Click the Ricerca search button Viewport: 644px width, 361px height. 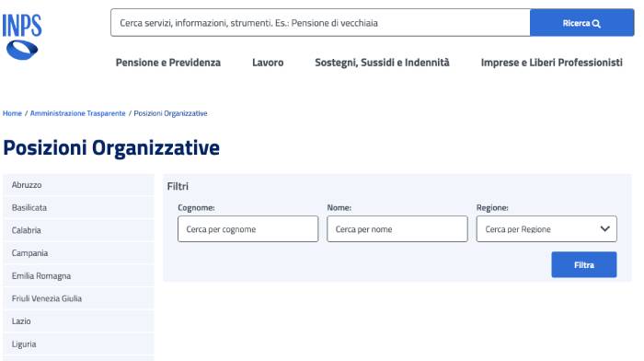click(581, 23)
